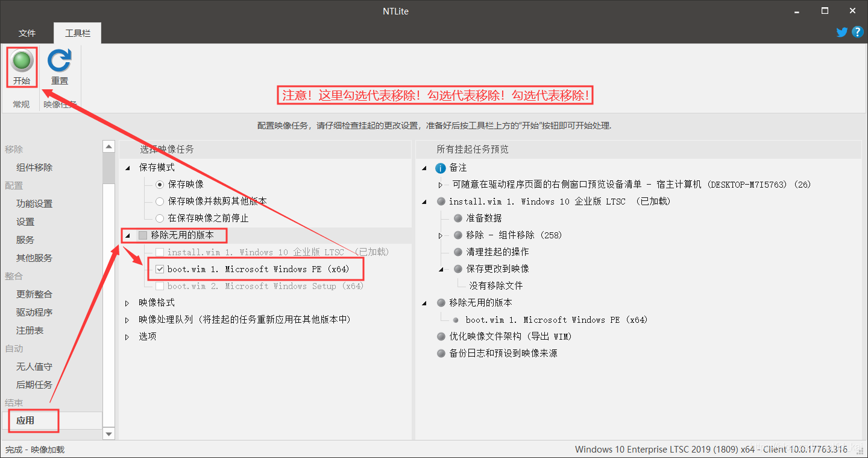The width and height of the screenshot is (868, 458).
Task: Click gray status dot beside 清理挂起的操作
Action: pyautogui.click(x=458, y=252)
